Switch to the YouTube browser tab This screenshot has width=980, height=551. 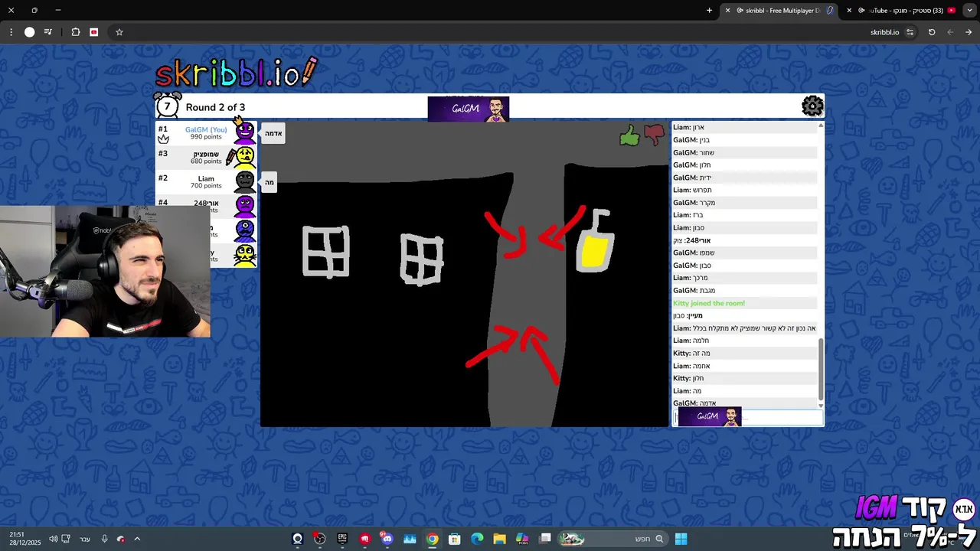902,11
